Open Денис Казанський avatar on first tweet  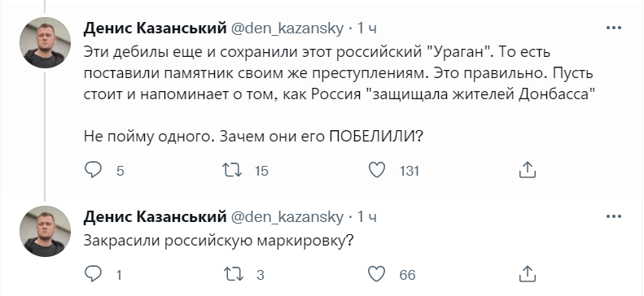[x=45, y=42]
